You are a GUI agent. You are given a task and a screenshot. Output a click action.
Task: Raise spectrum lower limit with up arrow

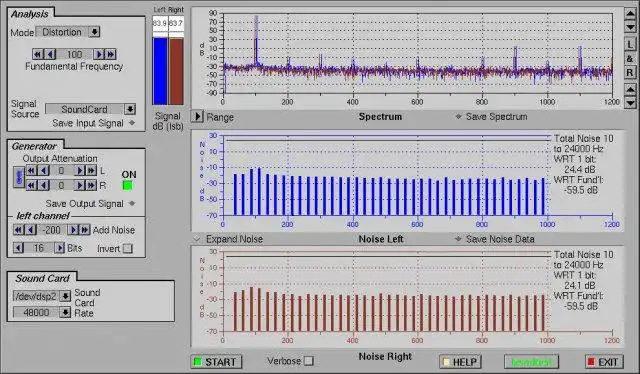pos(630,89)
